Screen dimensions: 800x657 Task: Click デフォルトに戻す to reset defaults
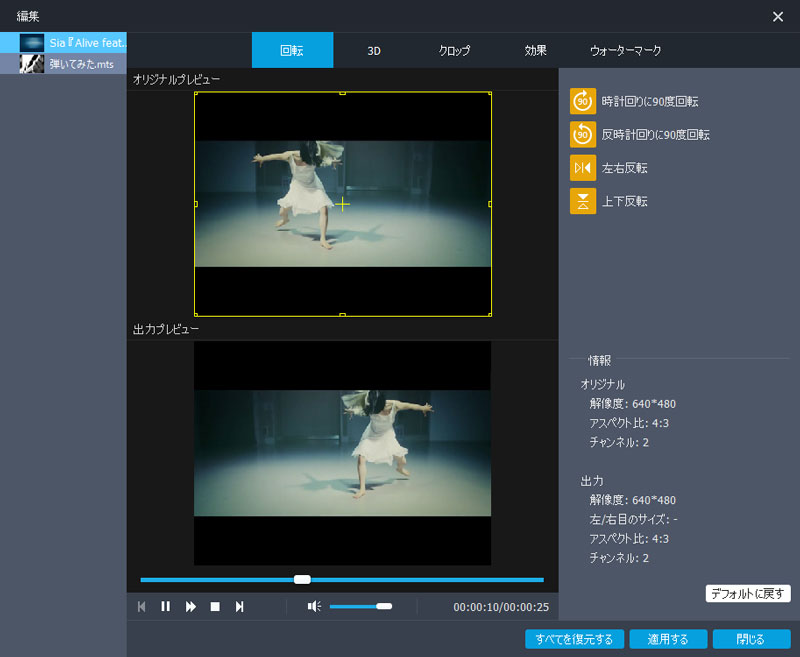tap(748, 593)
